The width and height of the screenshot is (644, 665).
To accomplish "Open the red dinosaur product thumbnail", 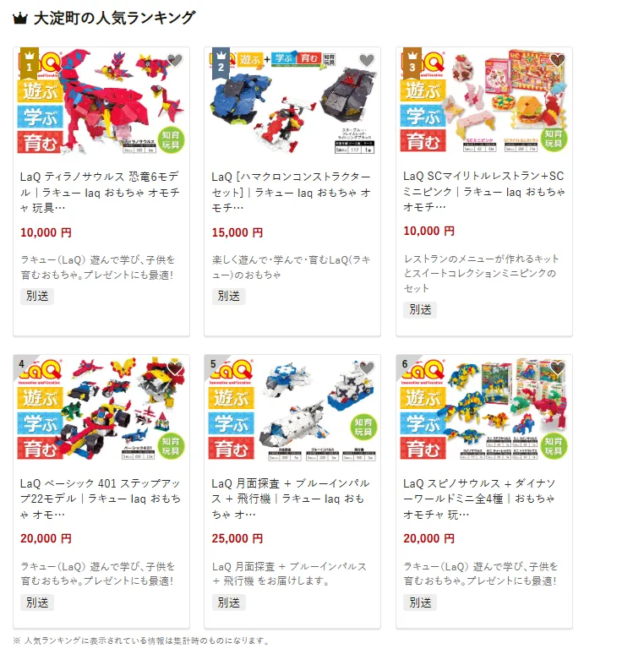I will [x=101, y=101].
